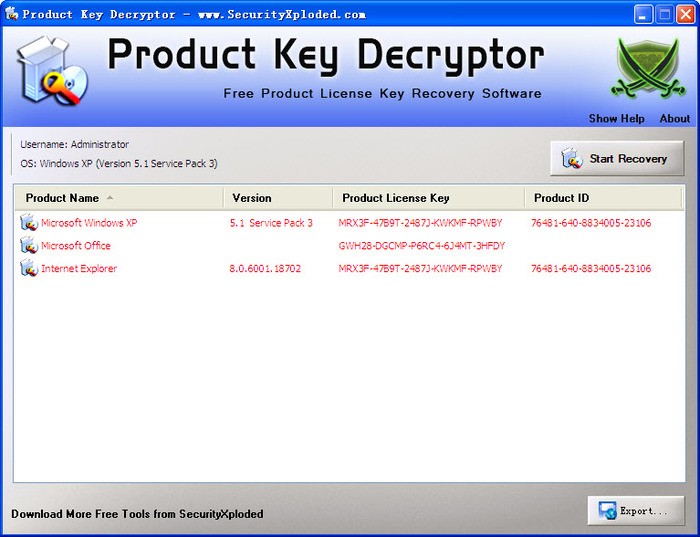This screenshot has height=537, width=700.
Task: Click the crossed swords shield logo
Action: (x=648, y=67)
